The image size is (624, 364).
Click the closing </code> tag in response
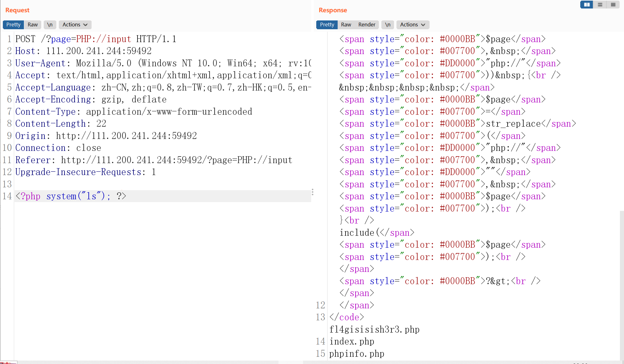pos(347,317)
